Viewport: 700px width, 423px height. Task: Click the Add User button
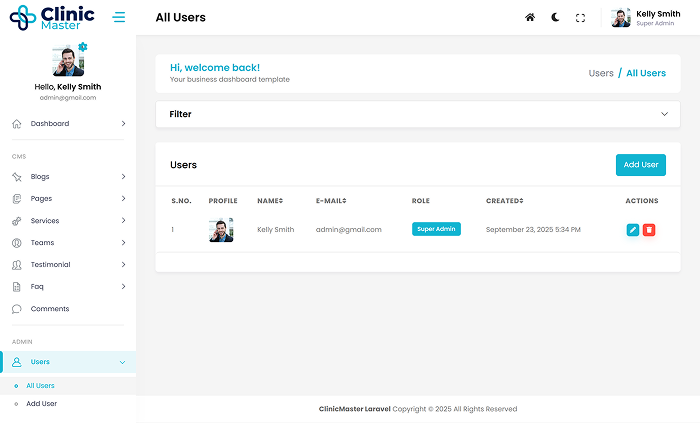[x=640, y=165]
